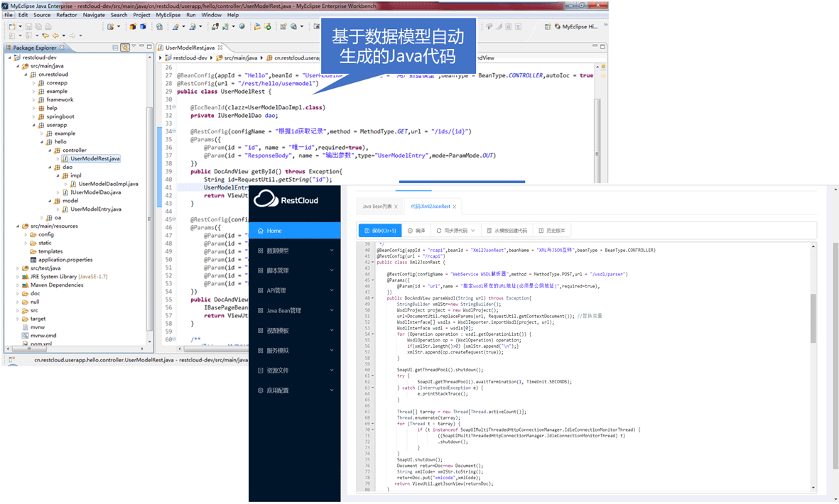Screen dimensions: 839x504
Task: Open the Navigate menu
Action: click(94, 15)
